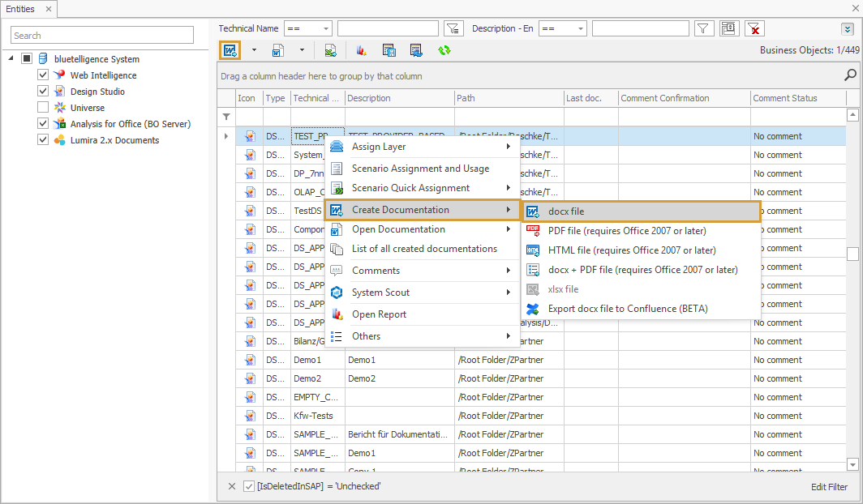Select the create docx documentation toolbar icon
The image size is (863, 504).
[230, 49]
